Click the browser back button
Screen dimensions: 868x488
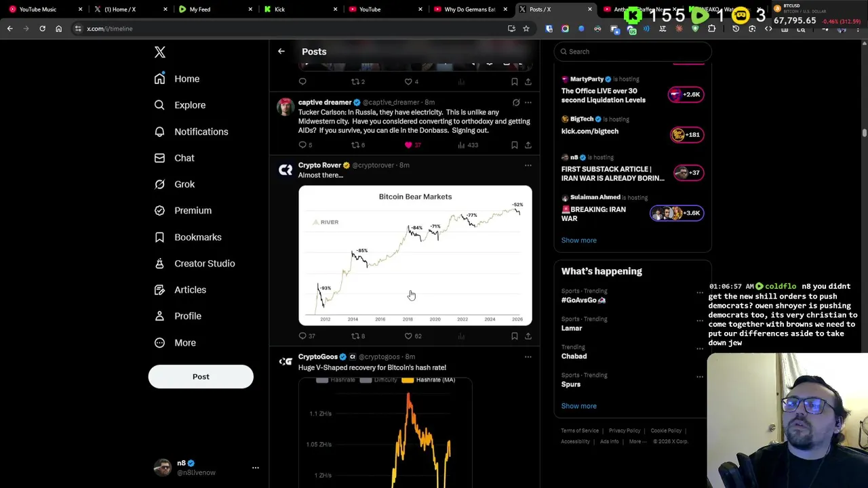coord(9,28)
